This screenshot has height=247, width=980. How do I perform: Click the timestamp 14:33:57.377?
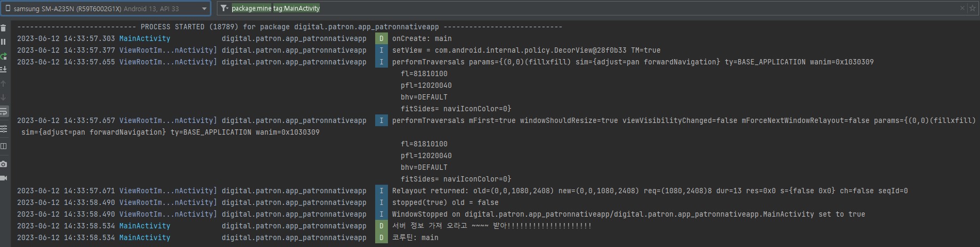(90, 50)
